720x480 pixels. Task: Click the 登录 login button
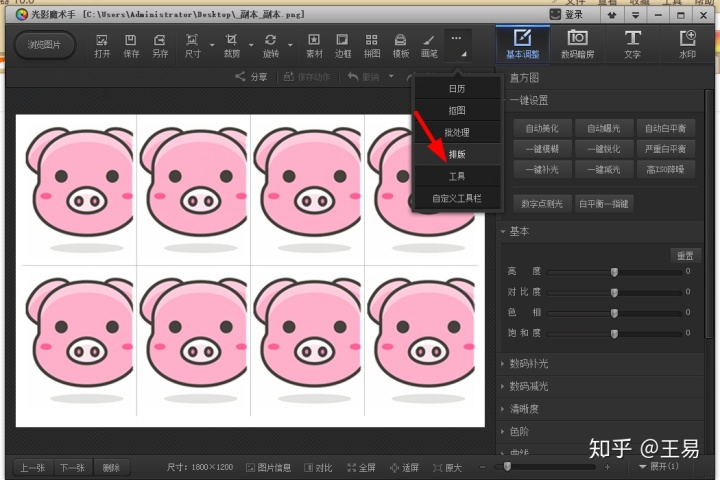click(567, 15)
